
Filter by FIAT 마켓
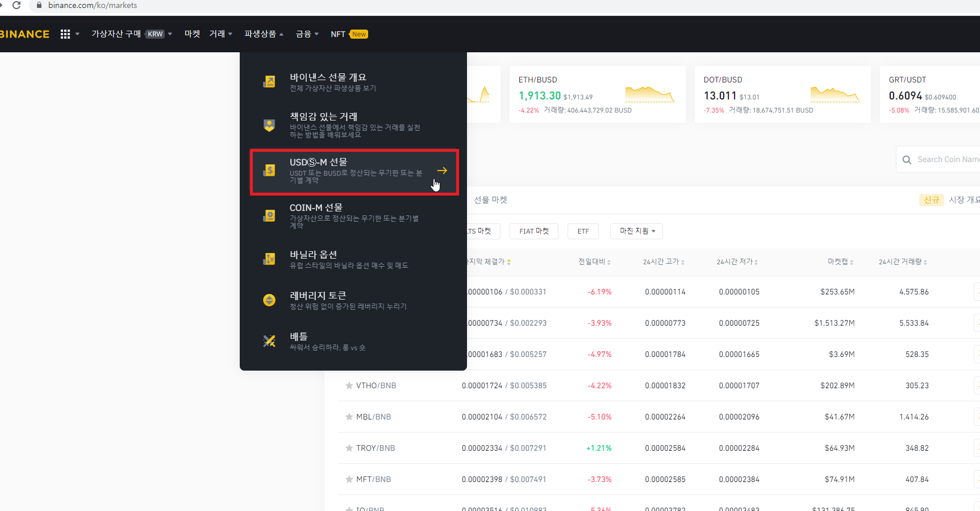(x=534, y=231)
